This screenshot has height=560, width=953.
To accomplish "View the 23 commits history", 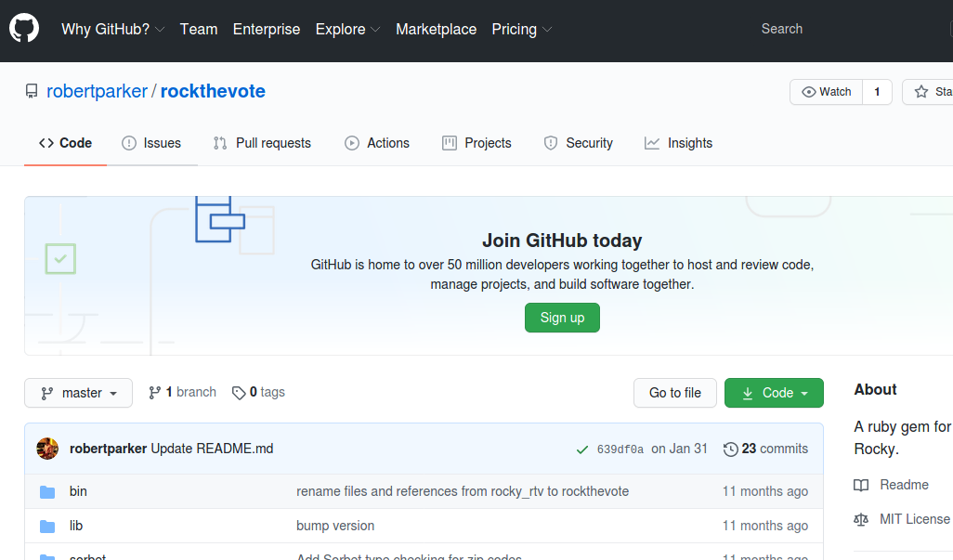I will (765, 449).
